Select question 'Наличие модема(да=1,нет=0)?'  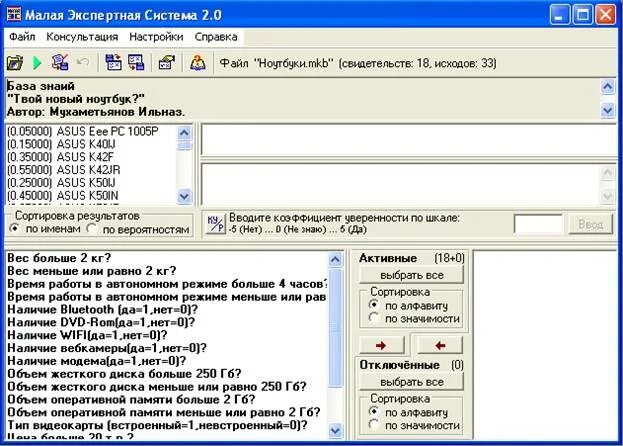(x=97, y=361)
